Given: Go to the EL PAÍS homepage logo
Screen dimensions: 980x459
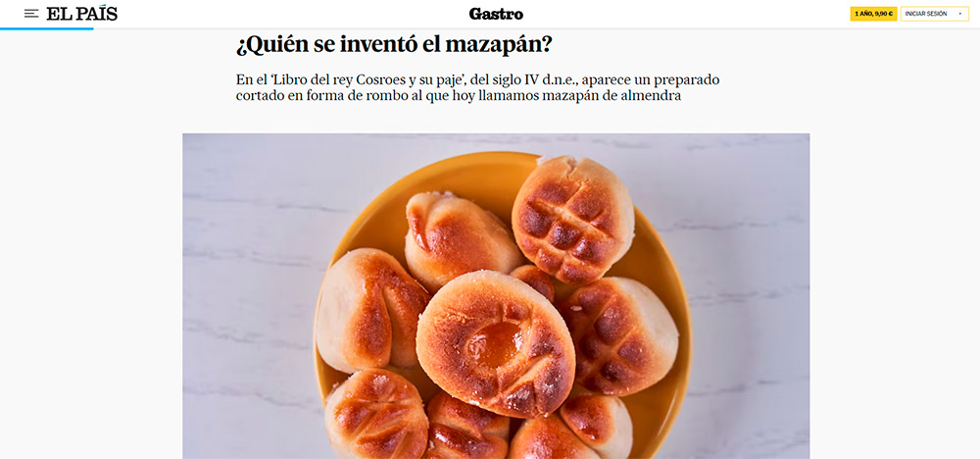Looking at the screenshot, I should coord(82,13).
